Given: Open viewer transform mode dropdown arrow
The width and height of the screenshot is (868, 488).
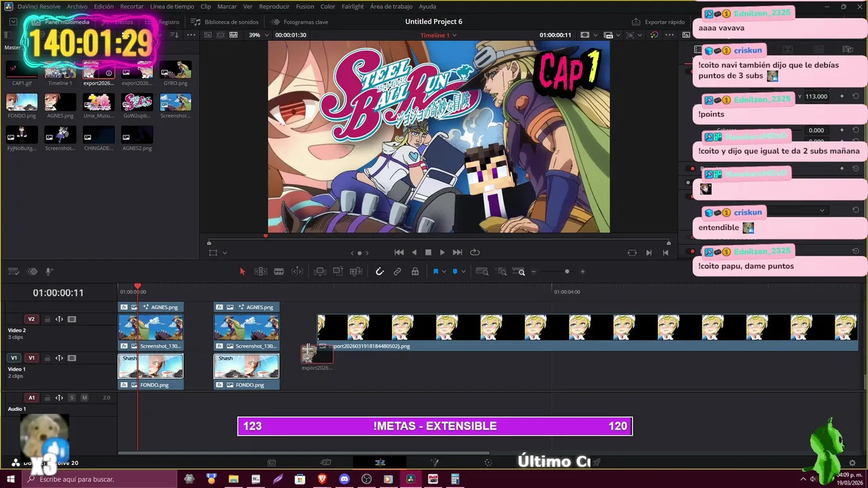Looking at the screenshot, I should pyautogui.click(x=224, y=253).
